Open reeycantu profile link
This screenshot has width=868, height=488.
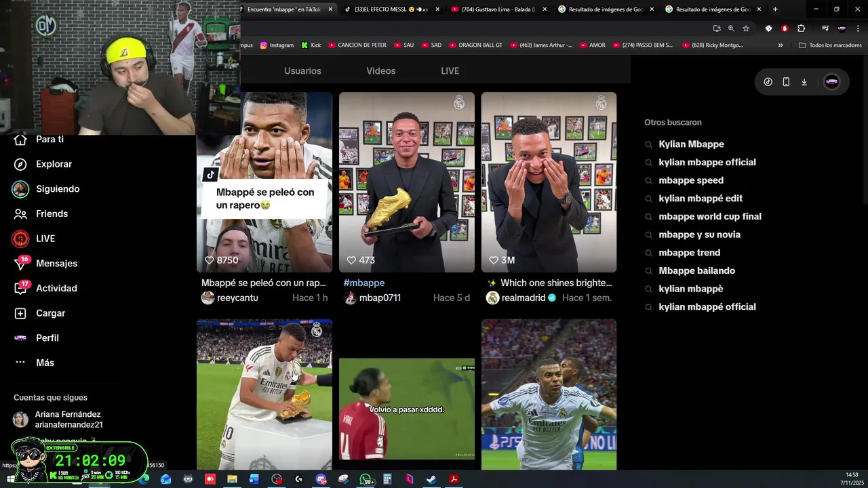tap(237, 298)
